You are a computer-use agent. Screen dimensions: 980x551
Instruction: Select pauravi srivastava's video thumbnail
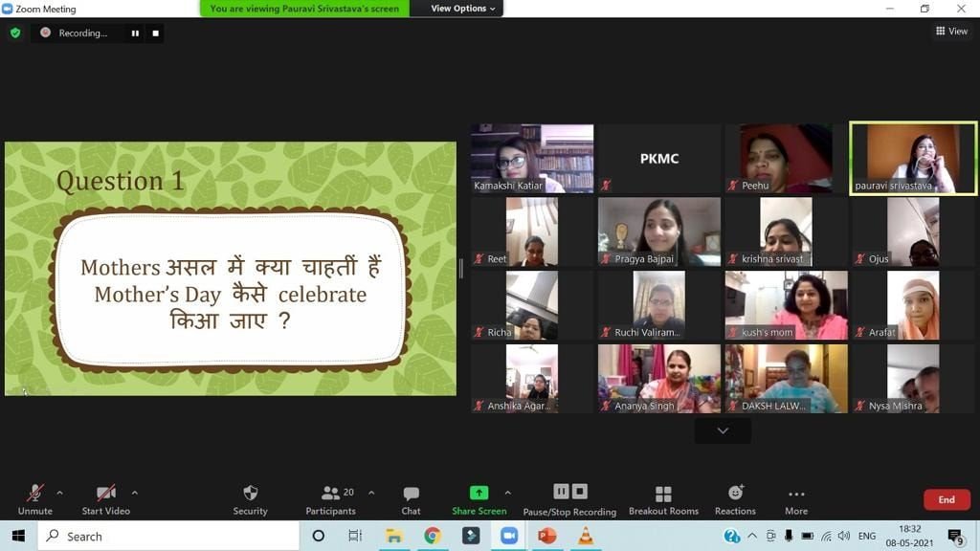tap(912, 158)
